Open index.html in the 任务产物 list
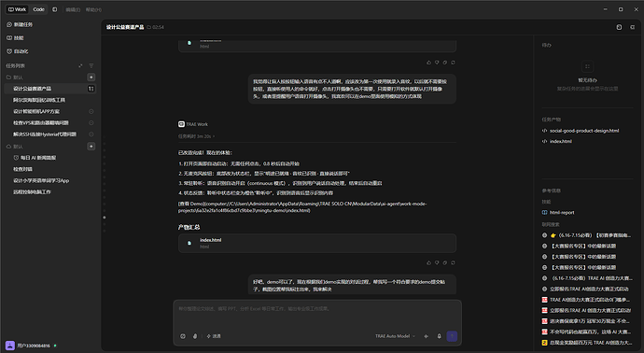 click(557, 141)
